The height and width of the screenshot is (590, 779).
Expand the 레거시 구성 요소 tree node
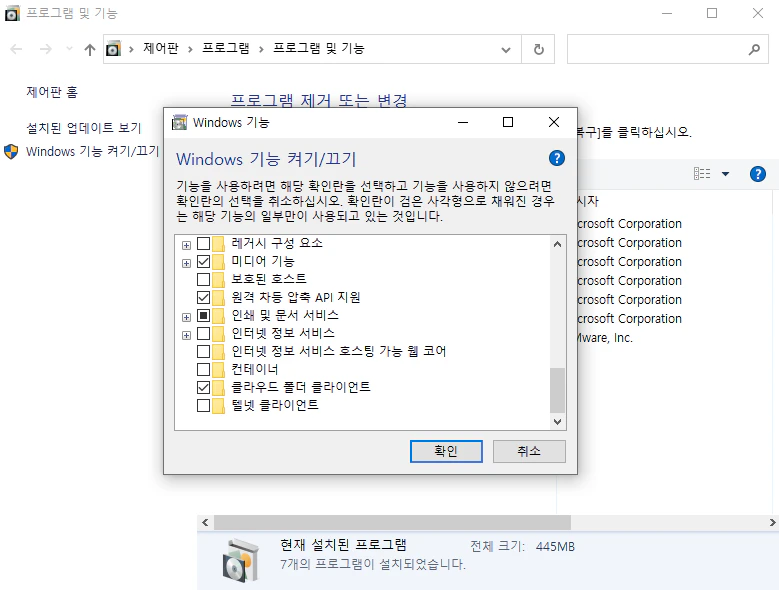(x=186, y=245)
